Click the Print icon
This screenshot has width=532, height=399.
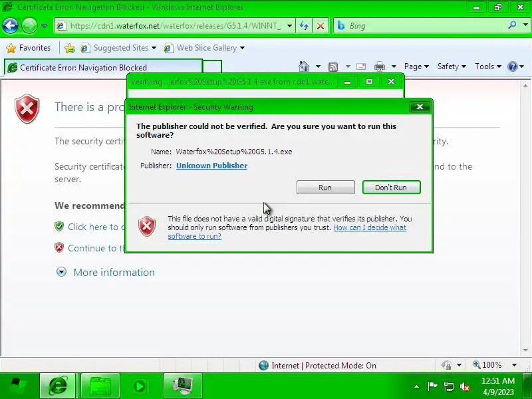(x=379, y=66)
